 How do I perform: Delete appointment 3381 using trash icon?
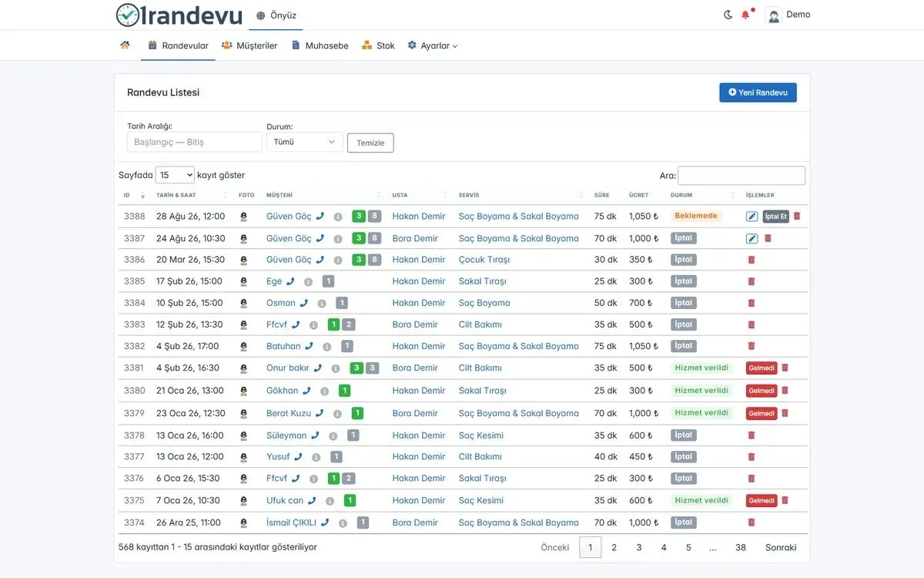(785, 368)
